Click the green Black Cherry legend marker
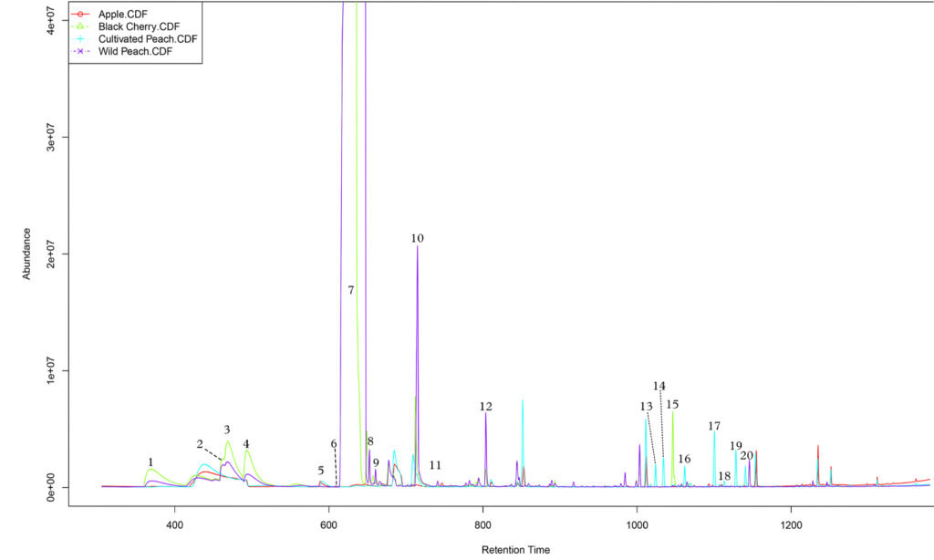The width and height of the screenshot is (934, 560). [80, 26]
